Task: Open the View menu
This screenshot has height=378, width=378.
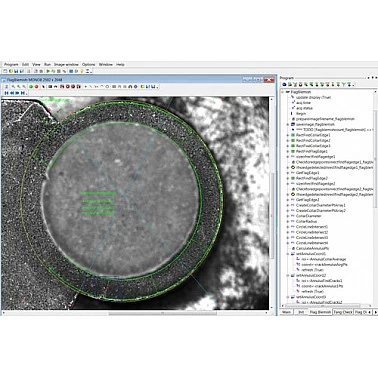Action: 36,64
